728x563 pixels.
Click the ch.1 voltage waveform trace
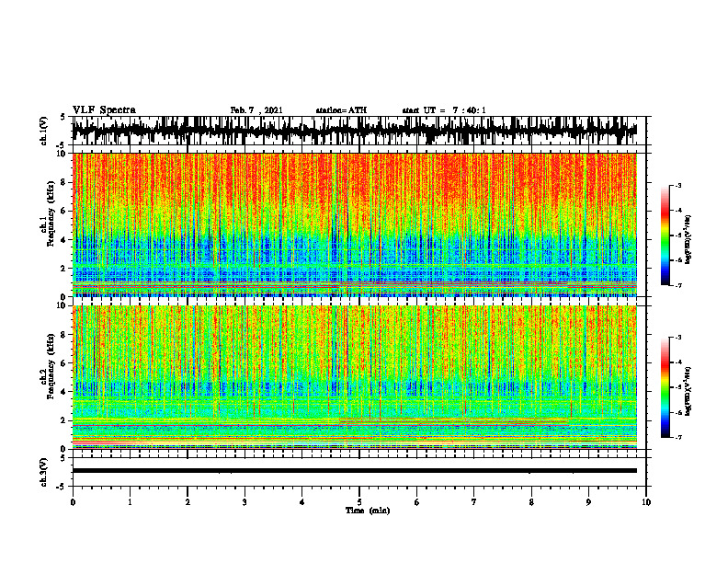click(x=354, y=131)
